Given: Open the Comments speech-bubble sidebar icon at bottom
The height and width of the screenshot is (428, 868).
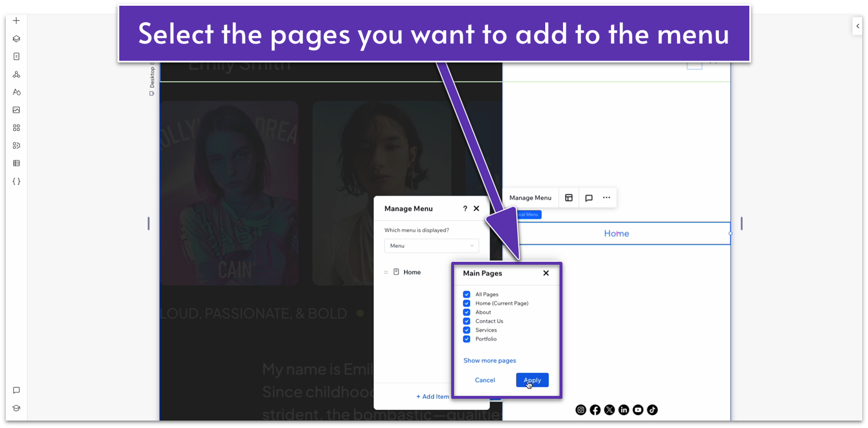Looking at the screenshot, I should (16, 390).
